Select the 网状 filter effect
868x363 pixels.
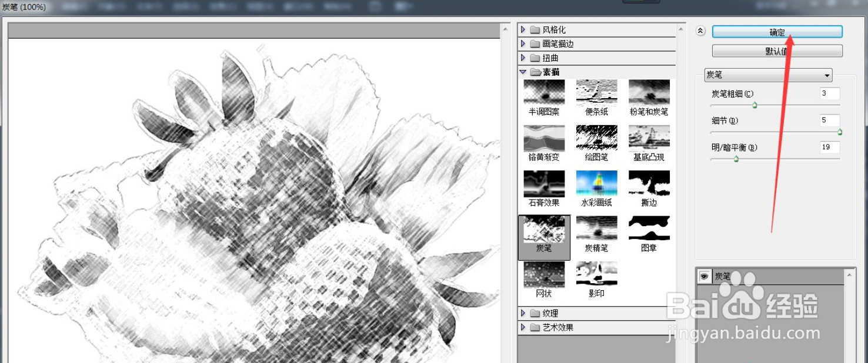(542, 277)
